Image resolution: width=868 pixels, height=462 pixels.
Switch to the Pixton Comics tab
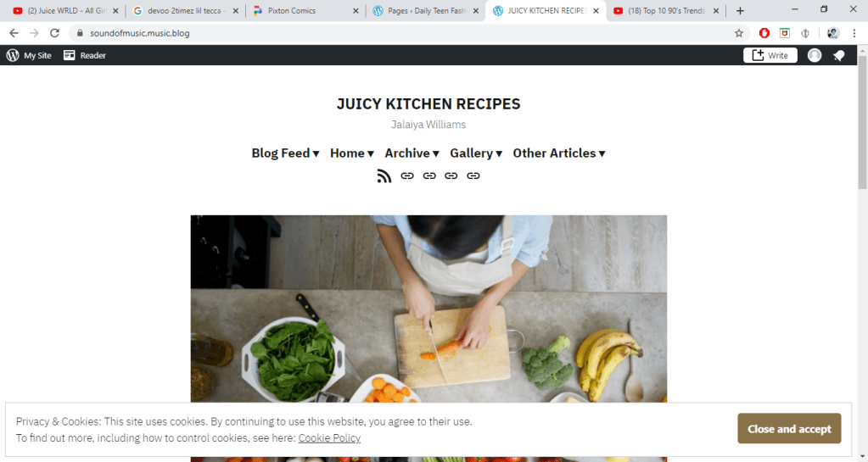coord(302,10)
